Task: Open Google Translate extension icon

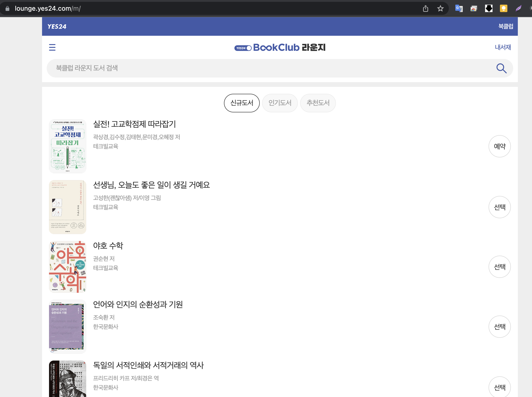Action: [459, 9]
